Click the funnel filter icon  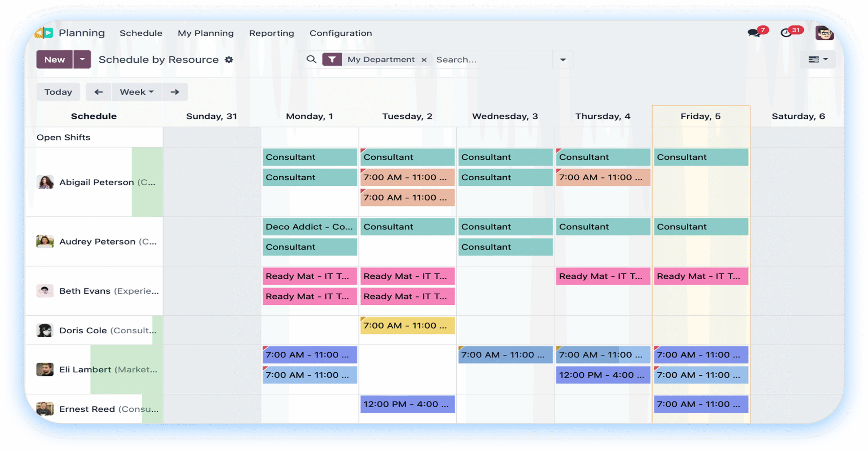pyautogui.click(x=332, y=60)
